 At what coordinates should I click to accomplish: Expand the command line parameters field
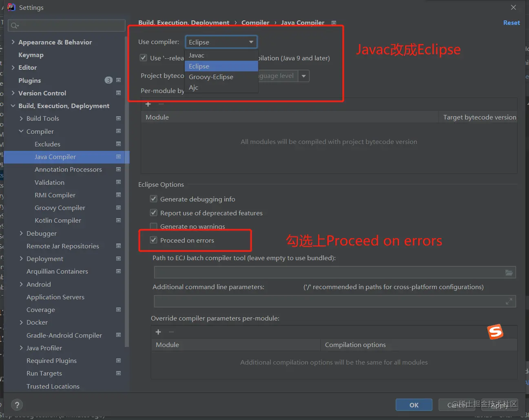coord(509,301)
